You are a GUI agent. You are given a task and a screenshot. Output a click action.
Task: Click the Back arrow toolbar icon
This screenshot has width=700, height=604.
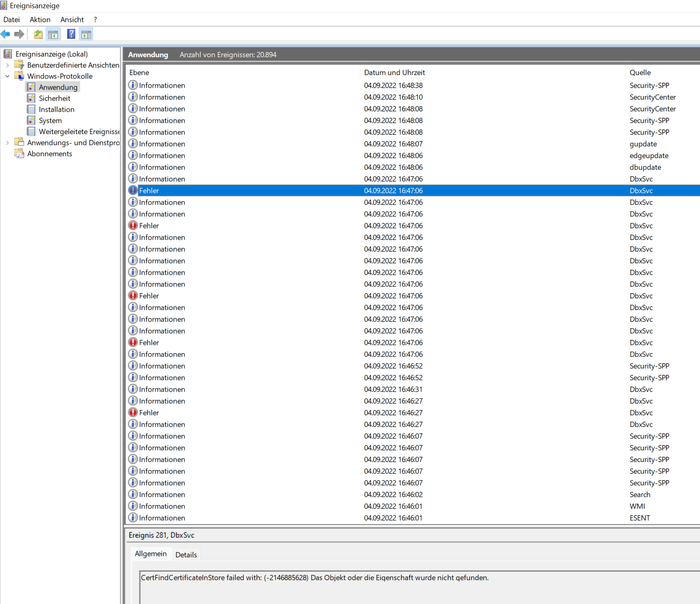[5, 34]
